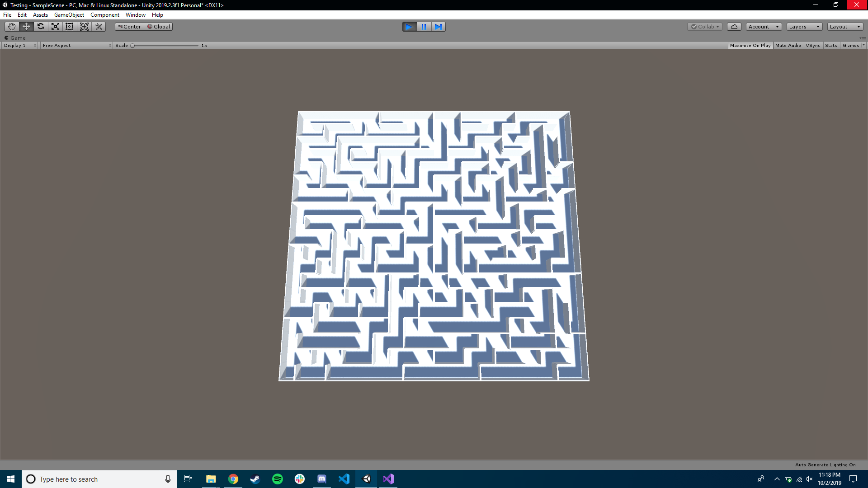Image resolution: width=868 pixels, height=488 pixels.
Task: Open the Assets menu
Action: click(x=40, y=15)
